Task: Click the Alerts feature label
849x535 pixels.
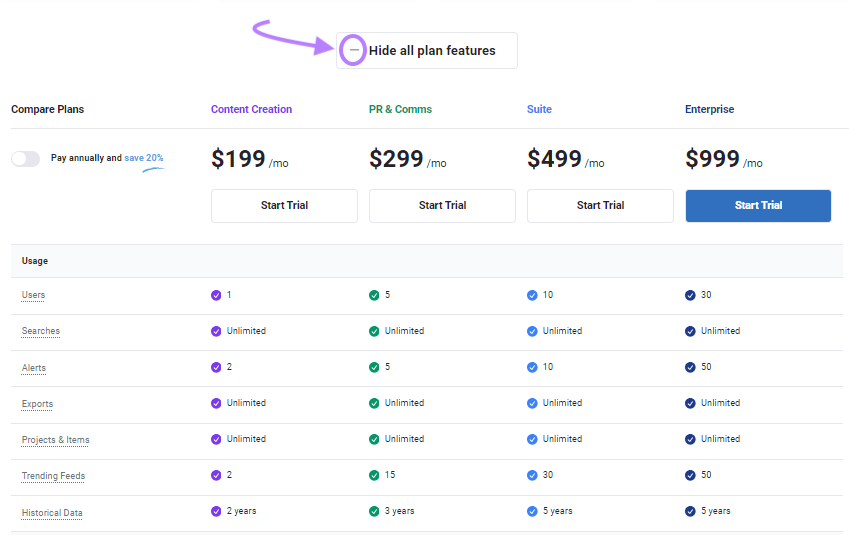Action: click(x=34, y=368)
